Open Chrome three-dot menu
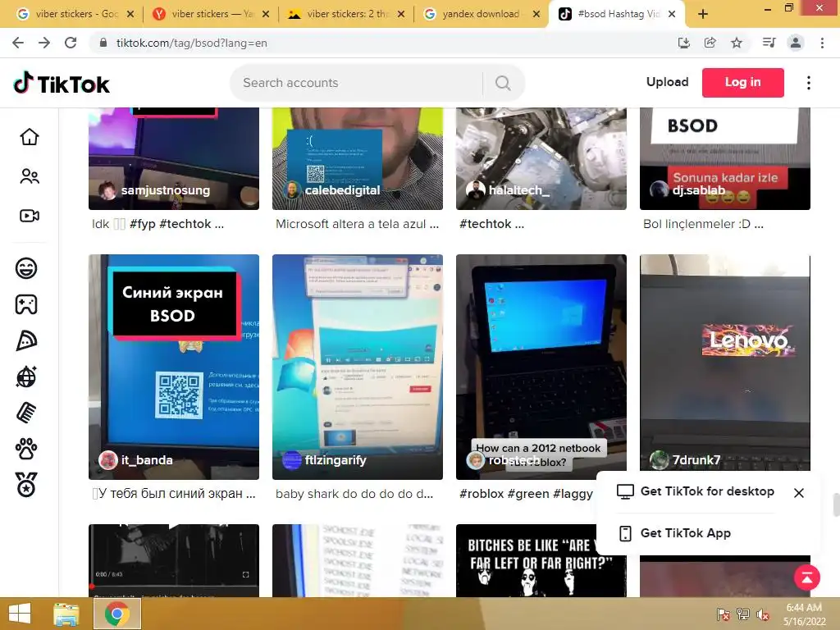Image resolution: width=840 pixels, height=630 pixels. click(x=822, y=43)
